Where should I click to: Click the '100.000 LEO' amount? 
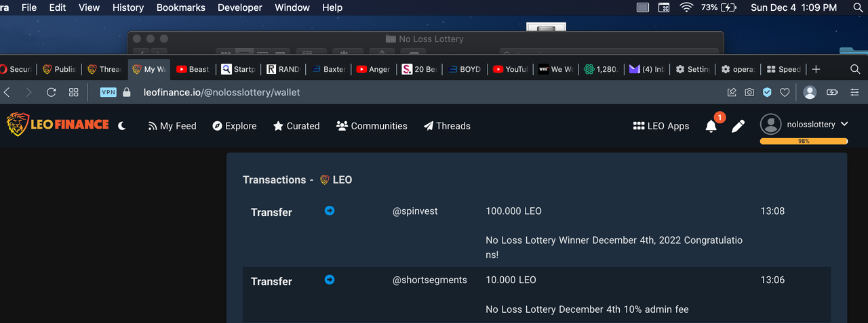pos(513,211)
